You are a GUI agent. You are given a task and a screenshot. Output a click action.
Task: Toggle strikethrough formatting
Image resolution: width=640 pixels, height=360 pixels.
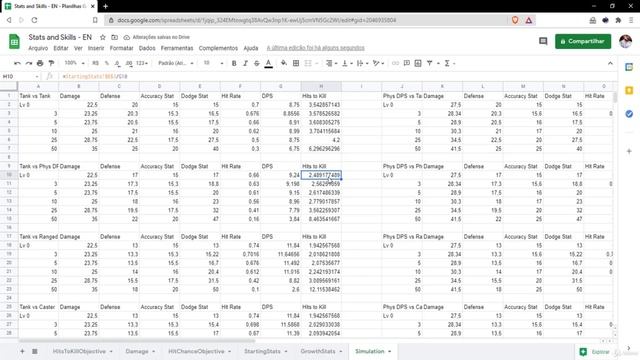[257, 63]
